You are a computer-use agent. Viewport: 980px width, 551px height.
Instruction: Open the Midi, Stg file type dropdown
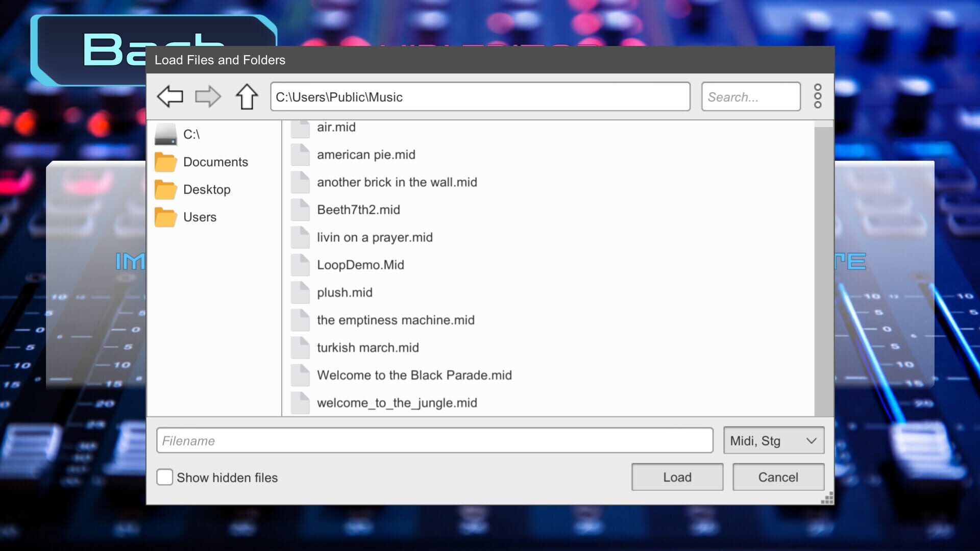[x=773, y=440]
